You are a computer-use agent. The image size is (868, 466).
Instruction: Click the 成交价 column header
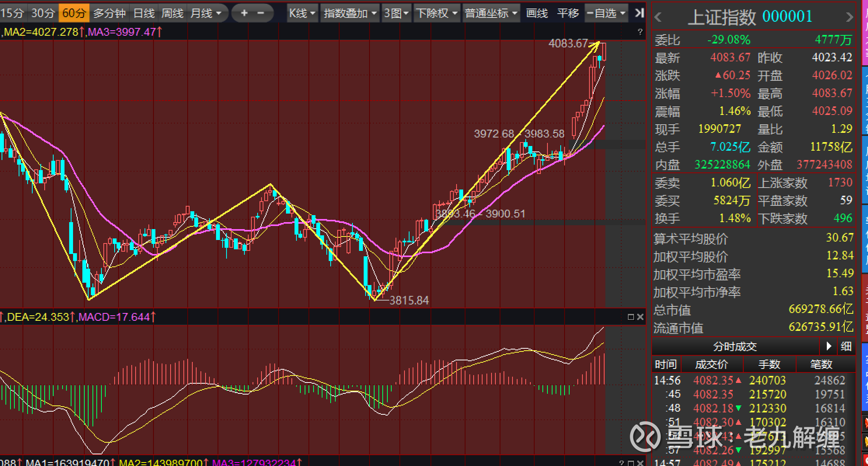[x=711, y=364]
